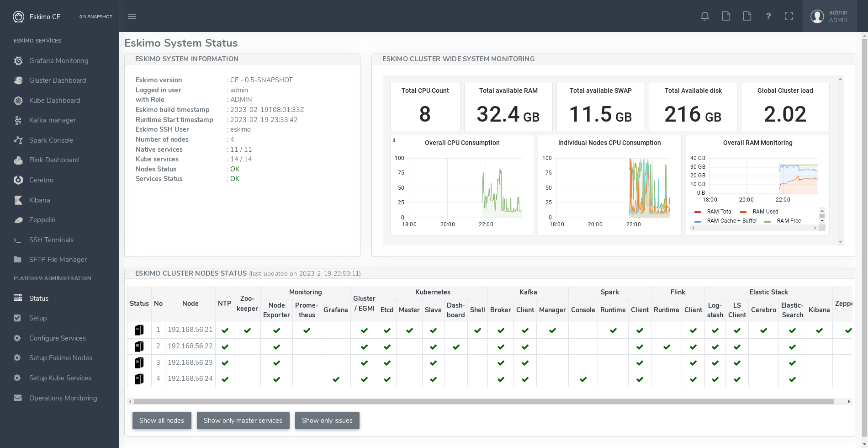Screen dimensions: 868x448
Task: Click node address 192.168.56.21
Action: [x=190, y=330]
